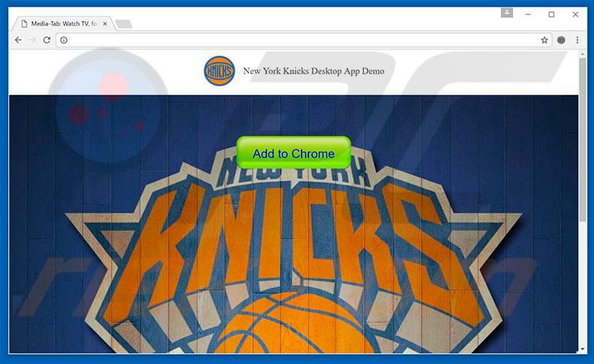Open the Chrome three-dot menu
Image resolution: width=594 pixels, height=364 pixels.
pos(577,40)
